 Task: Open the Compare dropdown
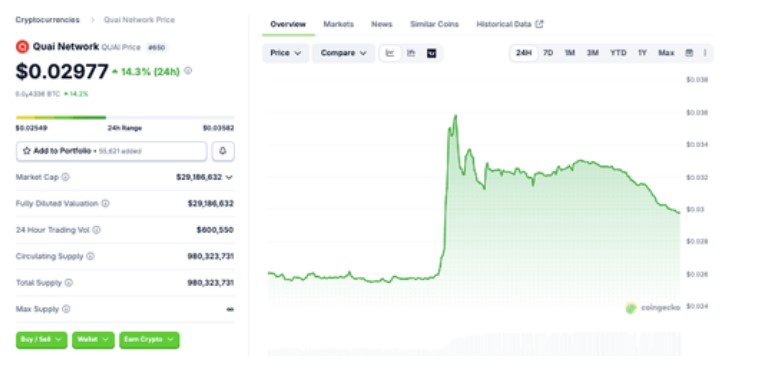pos(343,53)
